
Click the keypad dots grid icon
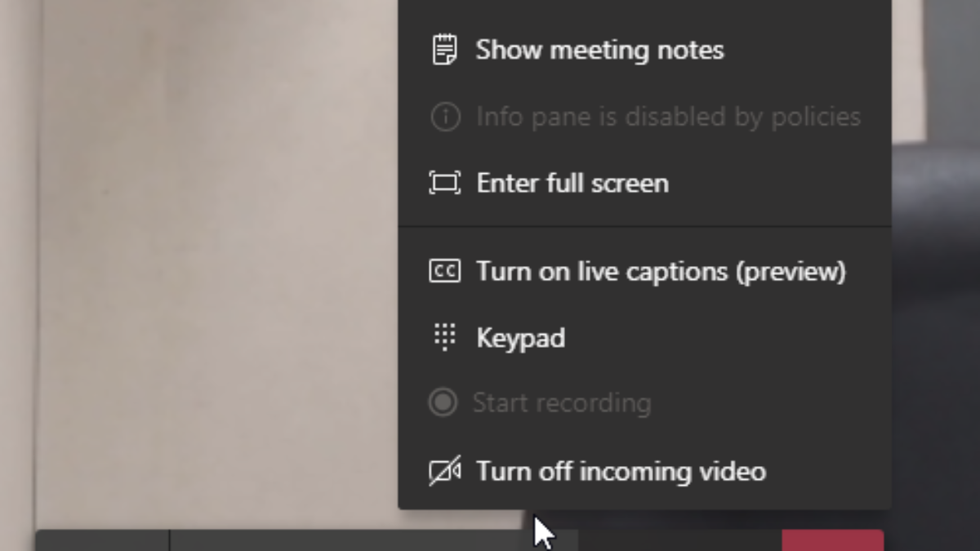click(444, 337)
